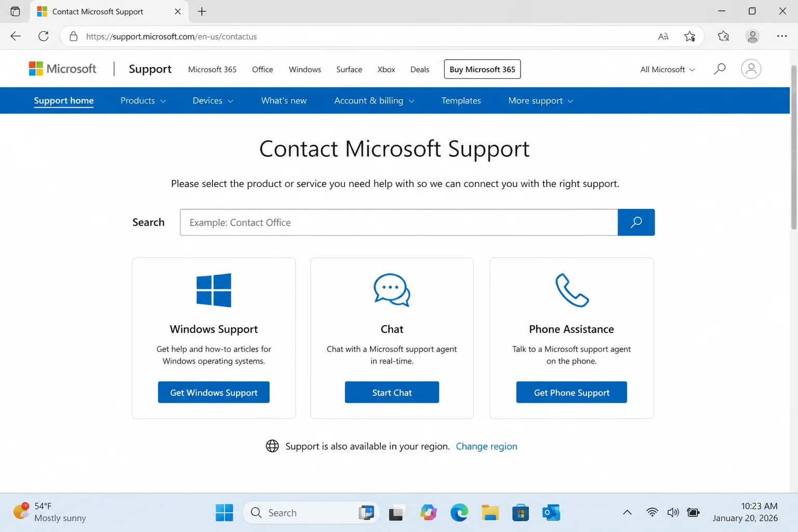
Task: Open the browser Favorites list icon
Action: pos(723,36)
